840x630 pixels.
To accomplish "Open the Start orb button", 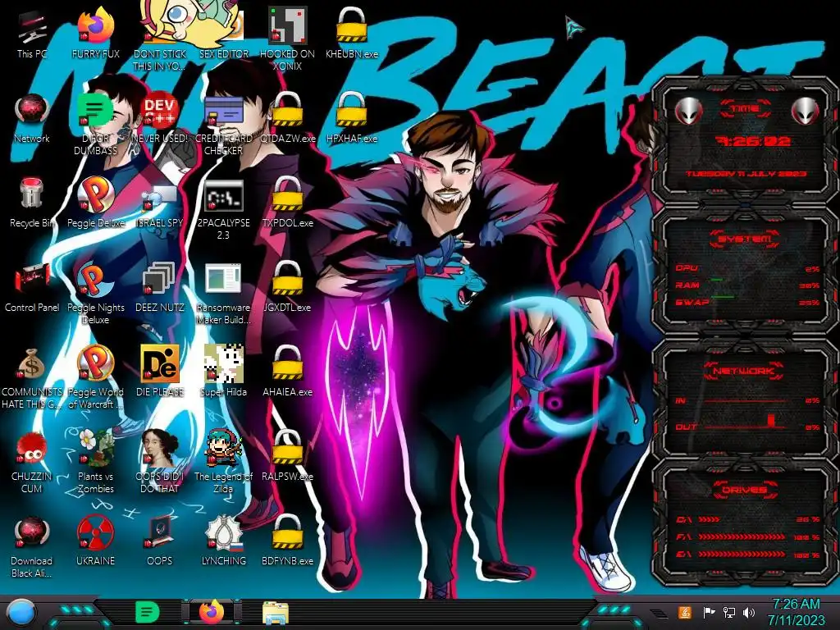I will point(21,613).
